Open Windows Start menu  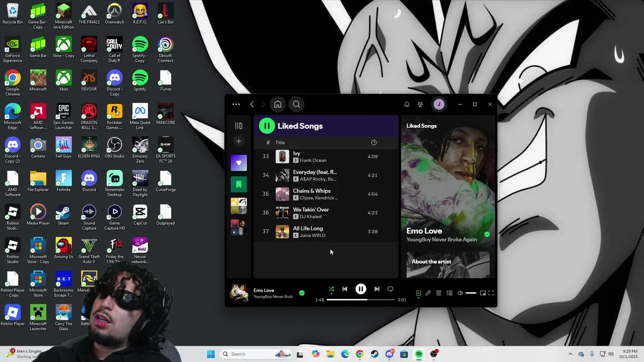211,354
